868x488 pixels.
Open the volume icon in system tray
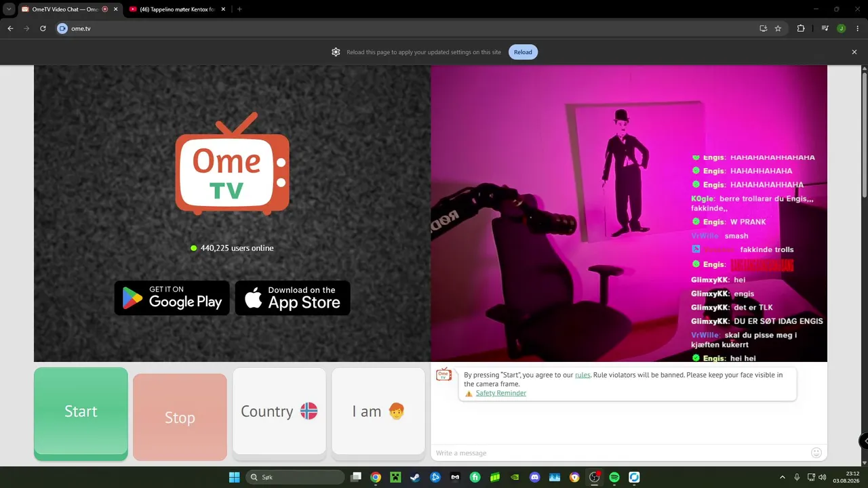point(823,477)
